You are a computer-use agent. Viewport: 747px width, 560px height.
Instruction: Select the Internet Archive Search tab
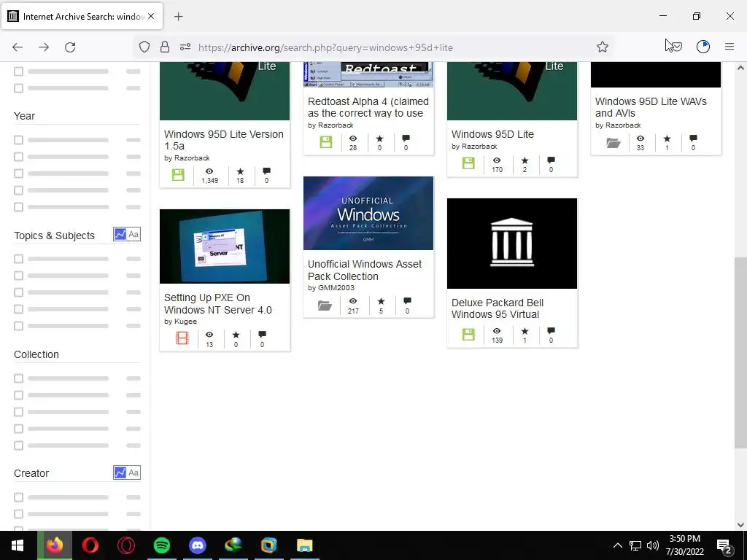pyautogui.click(x=82, y=16)
